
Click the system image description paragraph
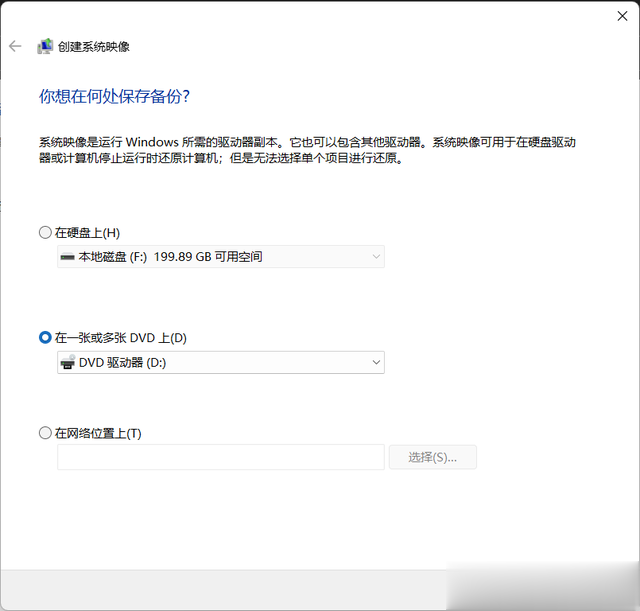307,150
